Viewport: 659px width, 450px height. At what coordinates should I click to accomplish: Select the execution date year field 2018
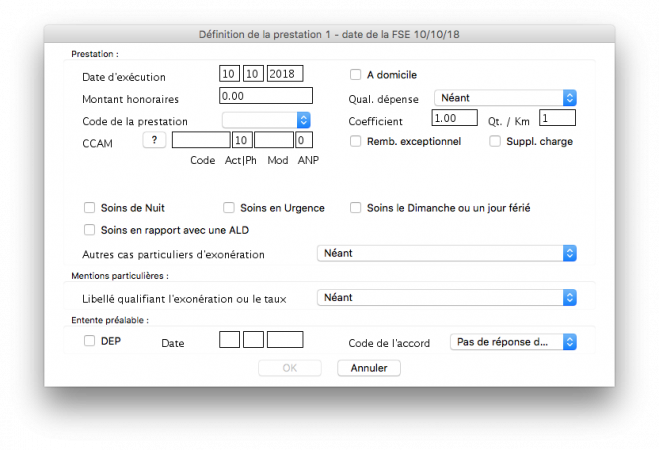(x=285, y=74)
